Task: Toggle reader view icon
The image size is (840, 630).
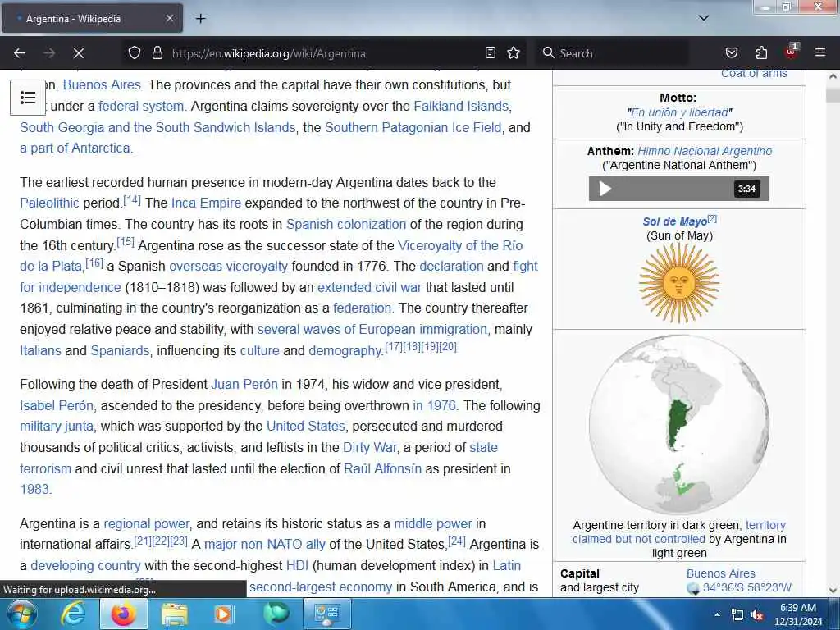Action: (491, 53)
